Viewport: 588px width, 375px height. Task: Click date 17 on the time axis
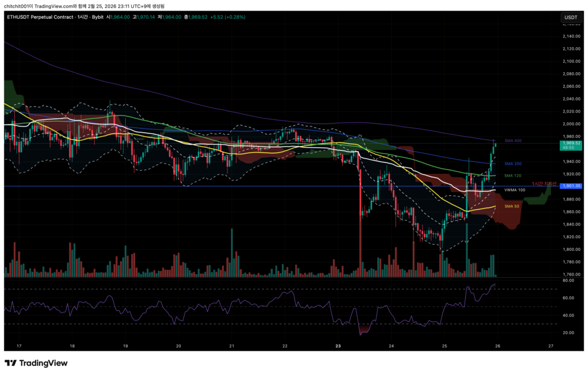(x=19, y=346)
